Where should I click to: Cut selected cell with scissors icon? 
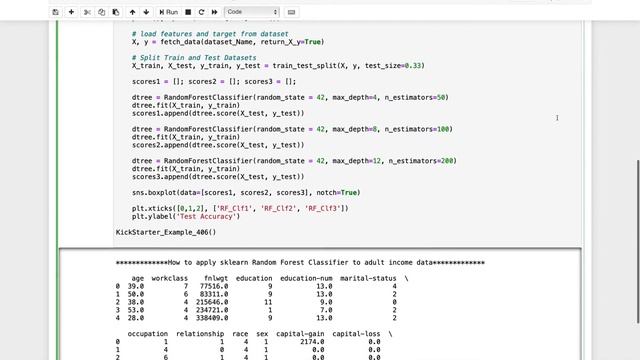click(87, 12)
